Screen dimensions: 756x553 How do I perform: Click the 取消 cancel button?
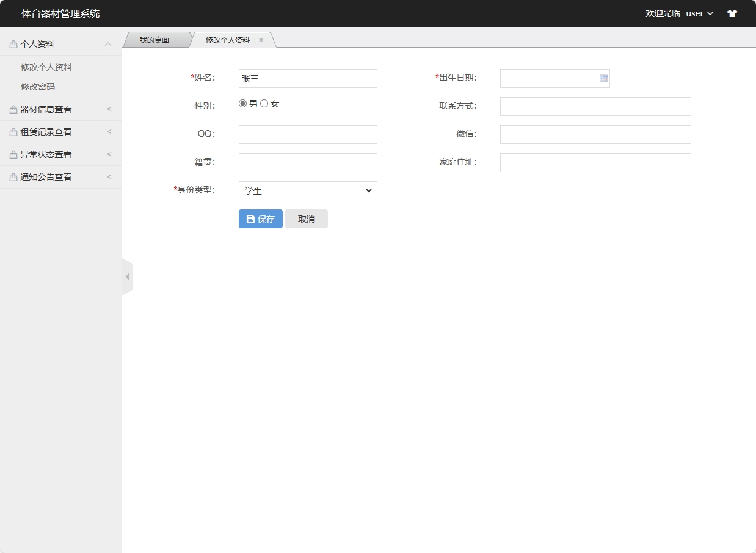(306, 219)
